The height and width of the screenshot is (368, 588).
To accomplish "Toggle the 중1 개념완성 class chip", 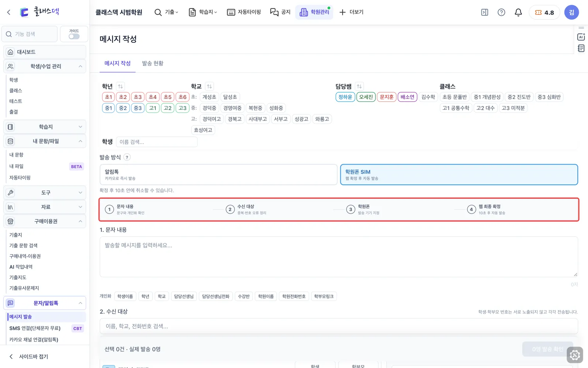I will pos(487,97).
